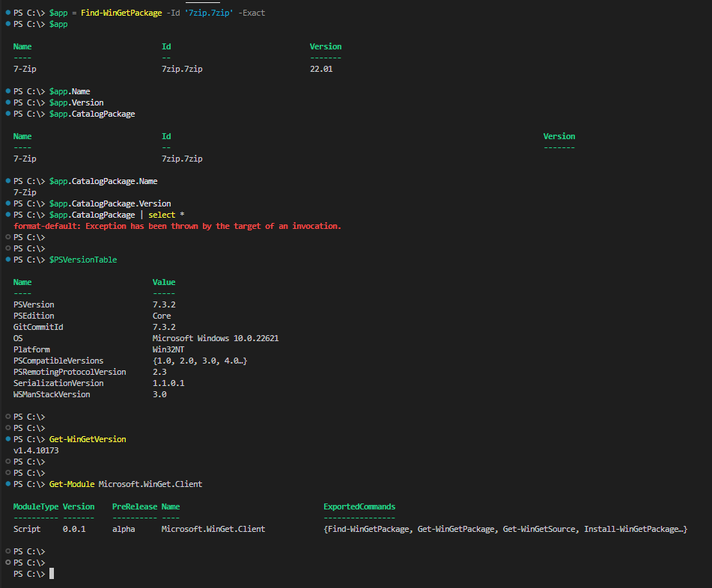Click the PreRelease column header
Screen dimensions: 712x588
[x=135, y=506]
